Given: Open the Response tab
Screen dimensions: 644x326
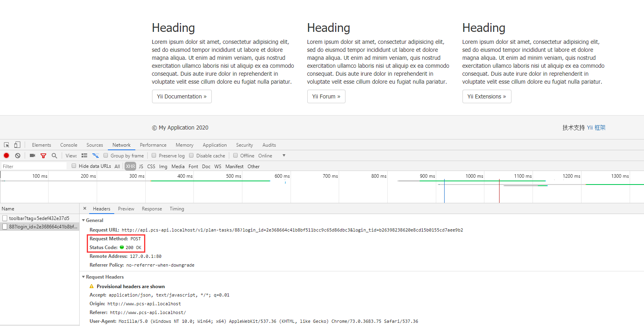Looking at the screenshot, I should tap(152, 209).
